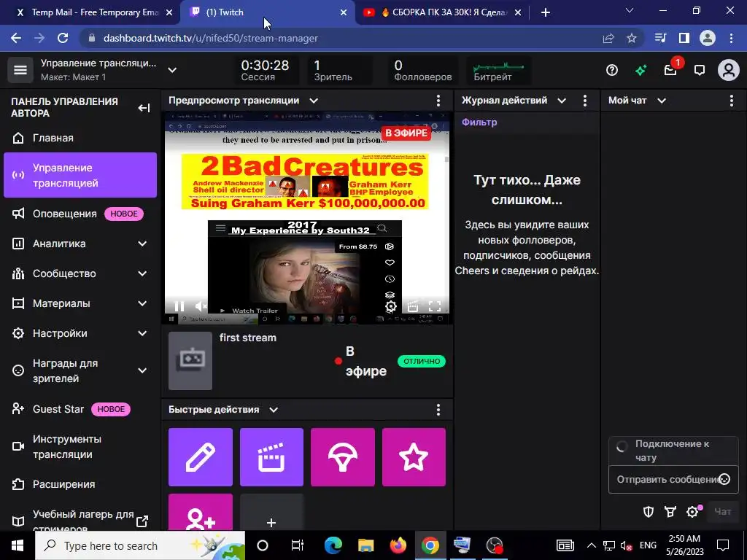Open the emote picker in chat box
The width and height of the screenshot is (747, 560).
point(724,480)
